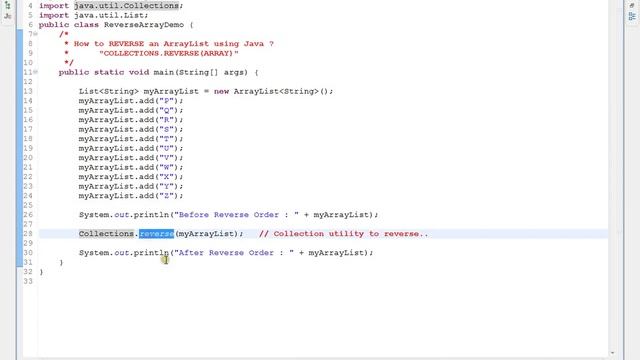The image size is (640, 360).
Task: Click the line myArrayList.add("Y")
Action: tap(131, 186)
